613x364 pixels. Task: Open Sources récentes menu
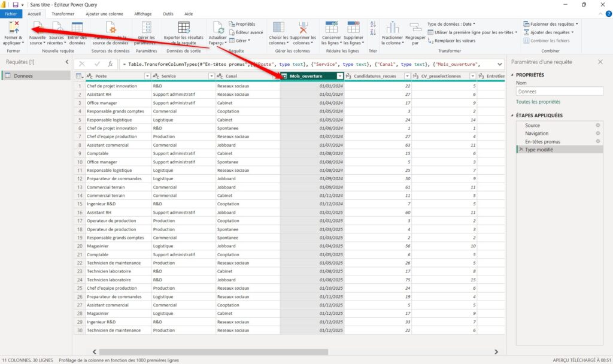coord(57,34)
